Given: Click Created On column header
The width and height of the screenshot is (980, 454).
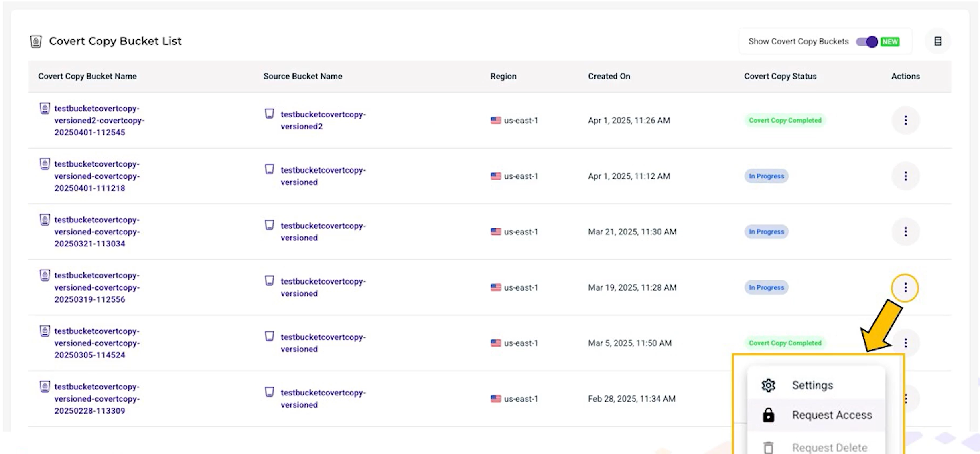Looking at the screenshot, I should (609, 76).
